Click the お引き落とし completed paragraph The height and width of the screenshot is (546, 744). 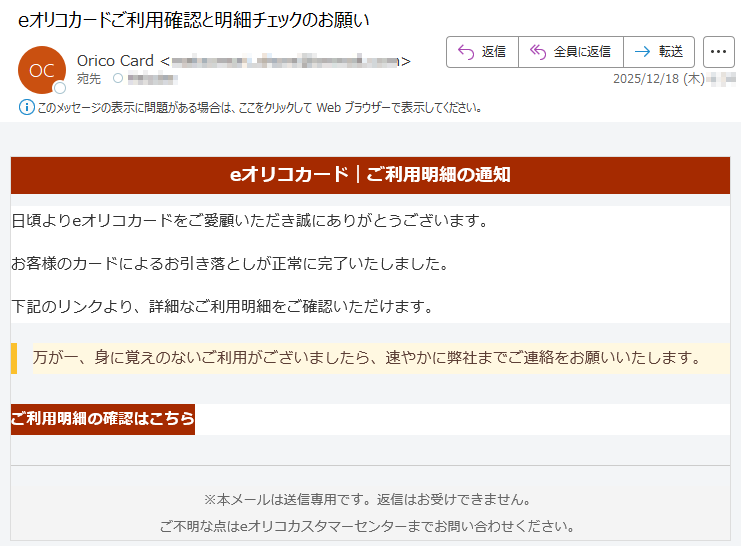click(x=229, y=263)
